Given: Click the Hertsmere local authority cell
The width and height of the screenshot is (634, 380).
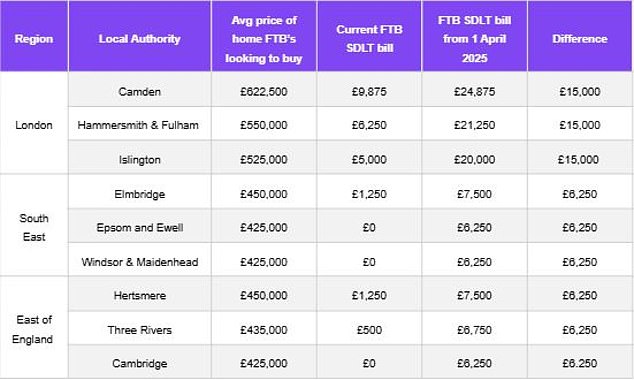Looking at the screenshot, I should tap(139, 294).
